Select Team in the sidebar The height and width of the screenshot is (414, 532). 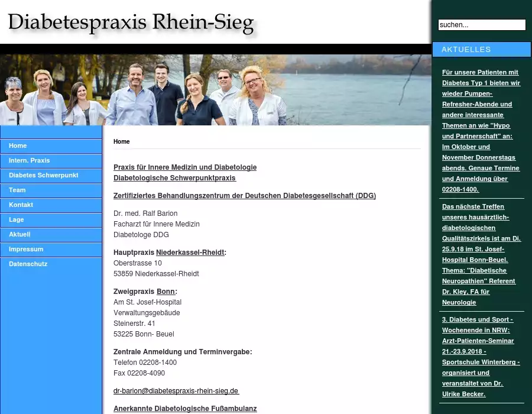coord(17,190)
